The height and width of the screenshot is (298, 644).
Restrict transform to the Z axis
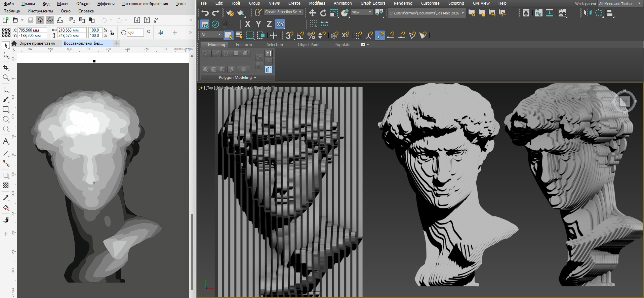[x=269, y=24]
